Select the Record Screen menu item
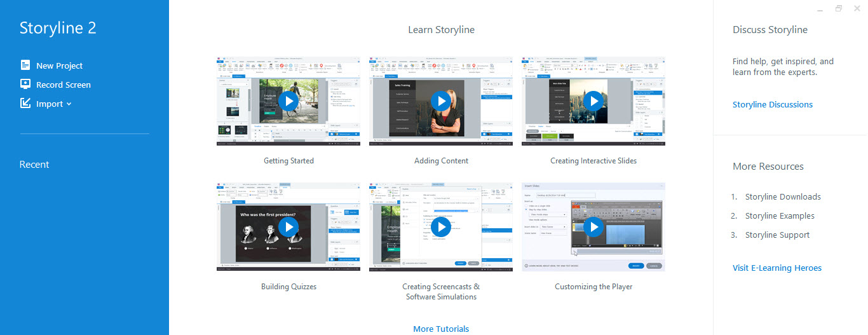The image size is (868, 335). click(x=63, y=85)
